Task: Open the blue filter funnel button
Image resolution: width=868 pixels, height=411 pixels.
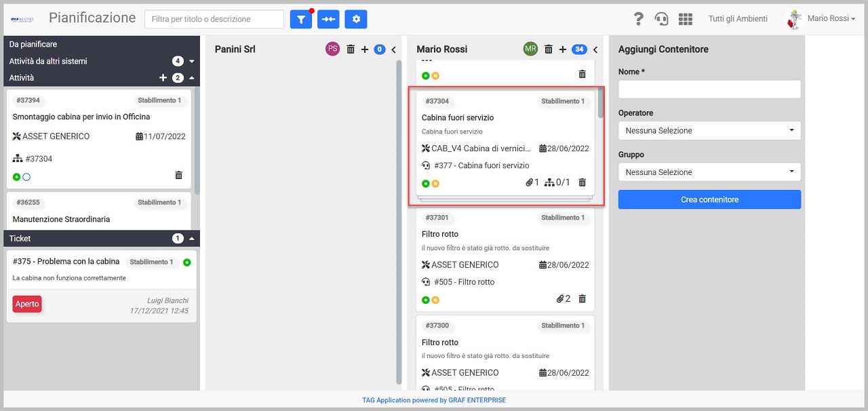Action: 301,20
